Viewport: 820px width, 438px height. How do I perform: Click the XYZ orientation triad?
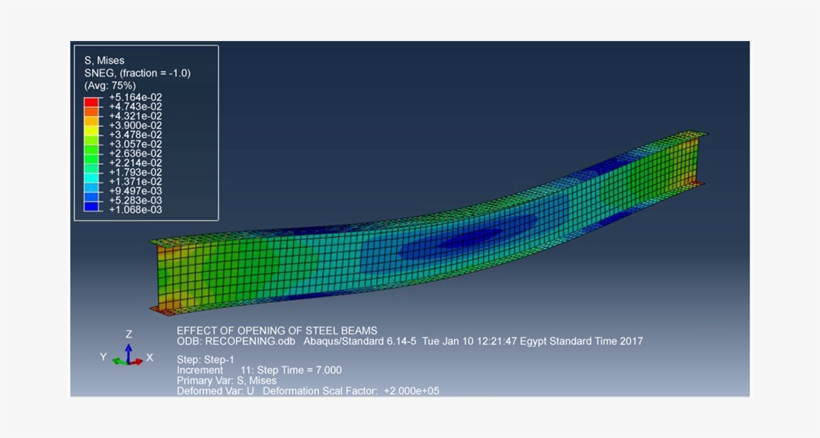[127, 356]
